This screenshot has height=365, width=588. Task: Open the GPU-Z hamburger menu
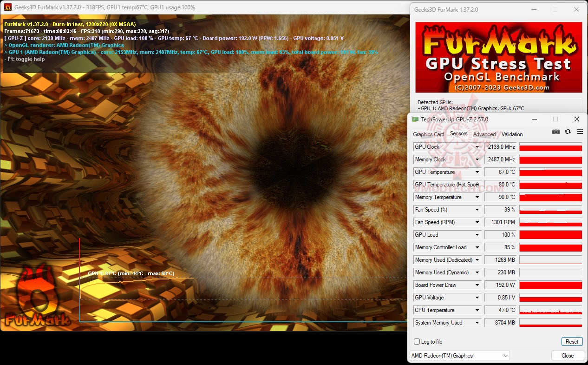pos(579,132)
